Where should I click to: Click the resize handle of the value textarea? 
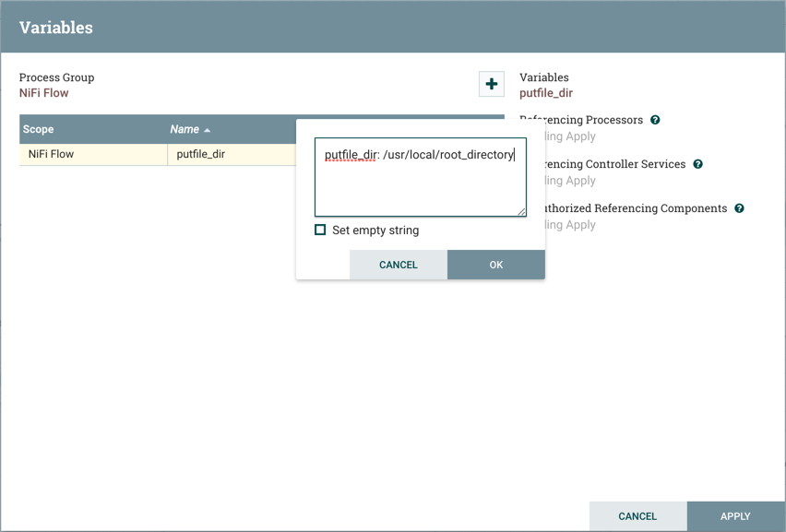(x=521, y=211)
